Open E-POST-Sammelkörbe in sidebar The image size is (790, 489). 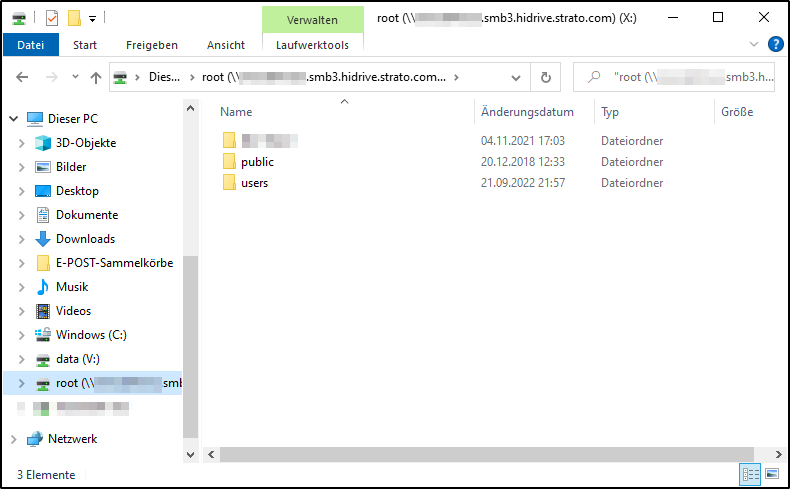[x=114, y=263]
